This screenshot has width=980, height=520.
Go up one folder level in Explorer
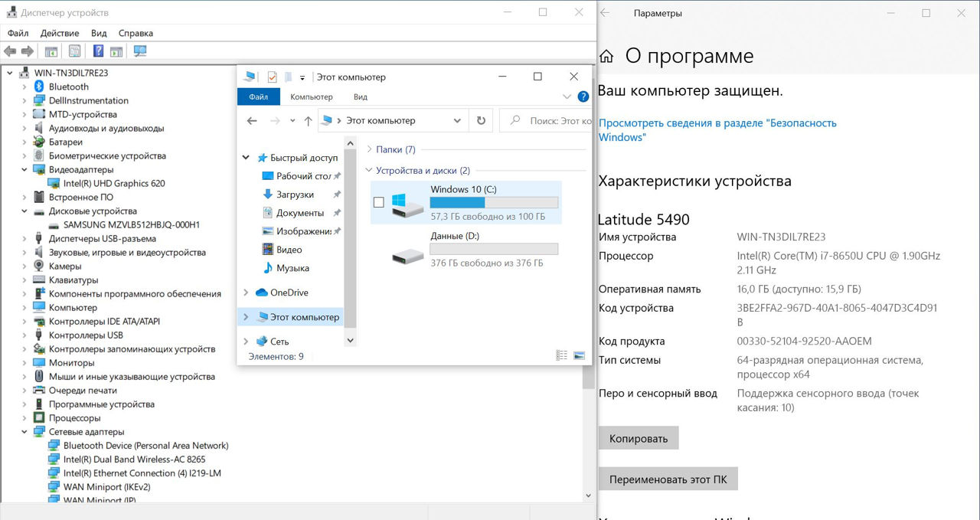(308, 121)
